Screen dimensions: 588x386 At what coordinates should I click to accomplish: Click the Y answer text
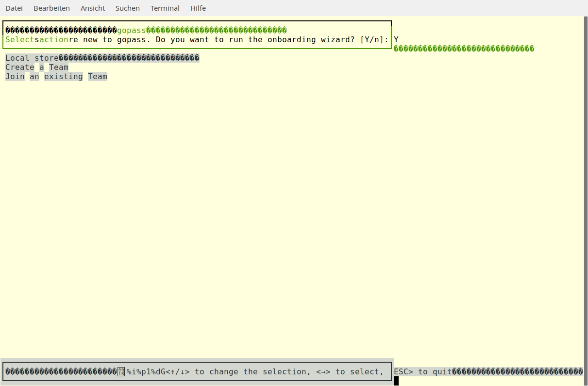[x=396, y=39]
